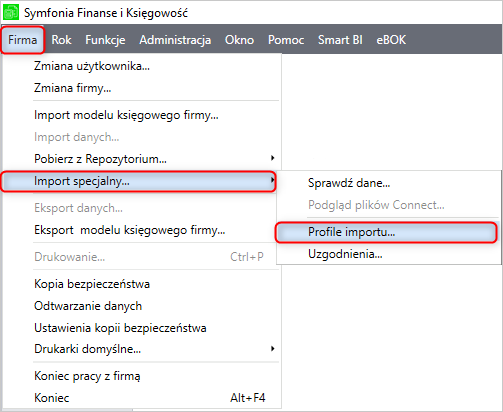Open the Rok menu
The image size is (503, 412).
pos(61,40)
